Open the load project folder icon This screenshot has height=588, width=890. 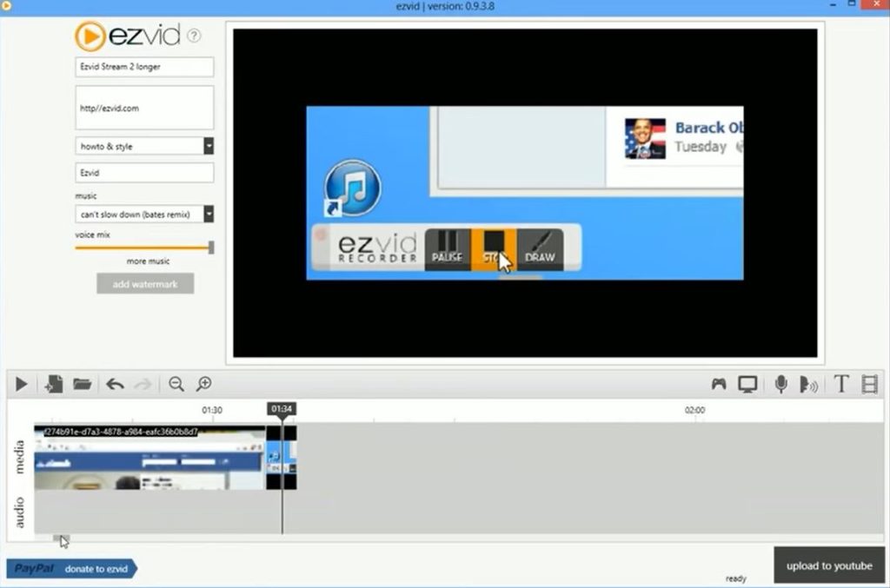coord(83,384)
